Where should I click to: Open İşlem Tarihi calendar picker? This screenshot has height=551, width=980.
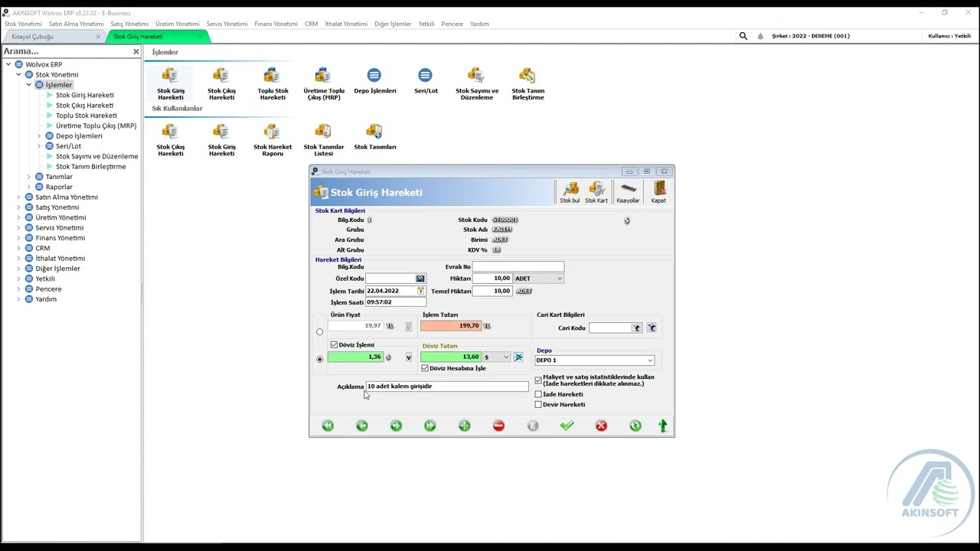point(420,291)
